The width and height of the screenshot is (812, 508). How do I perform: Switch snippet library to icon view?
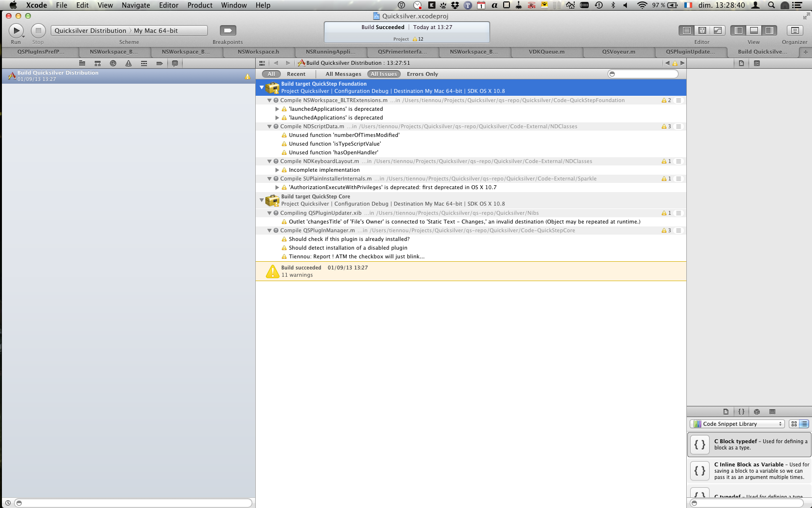coord(794,424)
